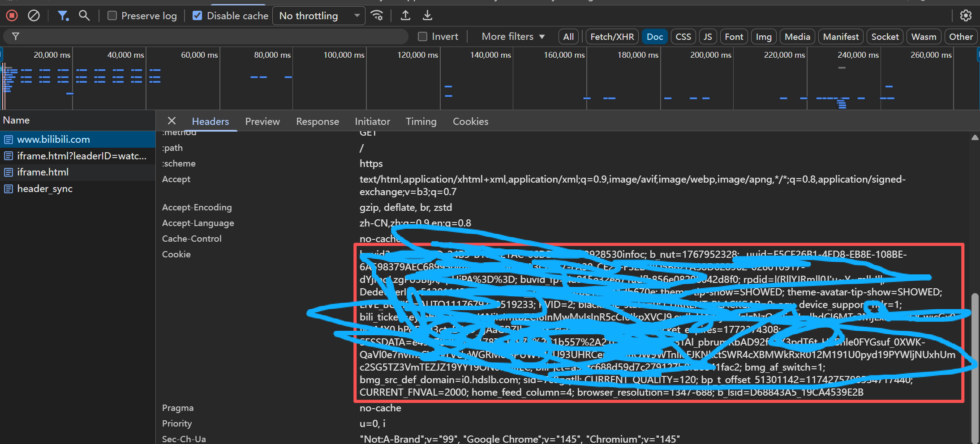Open the No throttling dropdown
Image resolution: width=980 pixels, height=444 pixels.
click(x=319, y=16)
